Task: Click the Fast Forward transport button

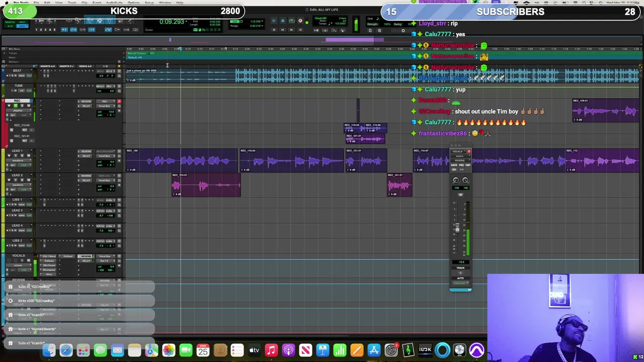Action: point(291,30)
